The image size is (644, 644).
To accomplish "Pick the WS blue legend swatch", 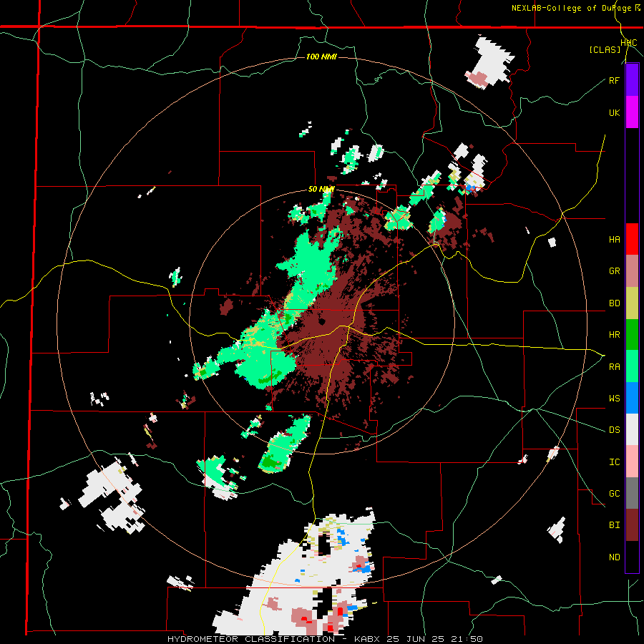I will click(632, 398).
